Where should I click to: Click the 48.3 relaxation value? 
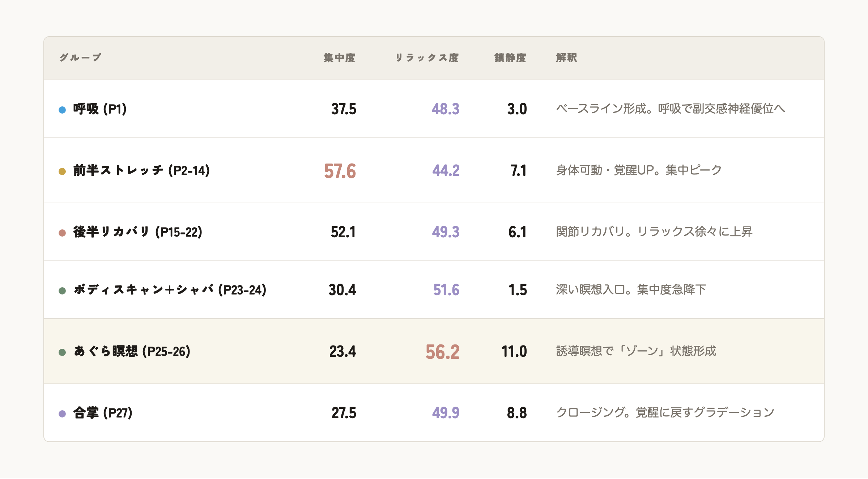[x=446, y=109]
